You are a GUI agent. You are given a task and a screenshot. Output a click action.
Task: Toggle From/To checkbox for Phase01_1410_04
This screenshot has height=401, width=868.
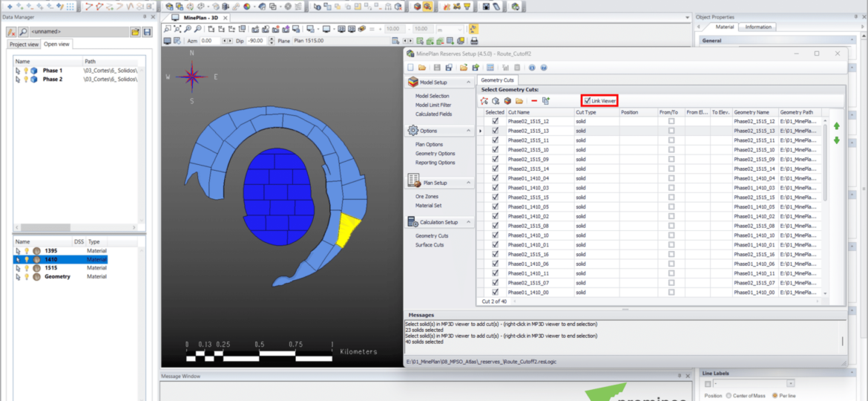671,178
